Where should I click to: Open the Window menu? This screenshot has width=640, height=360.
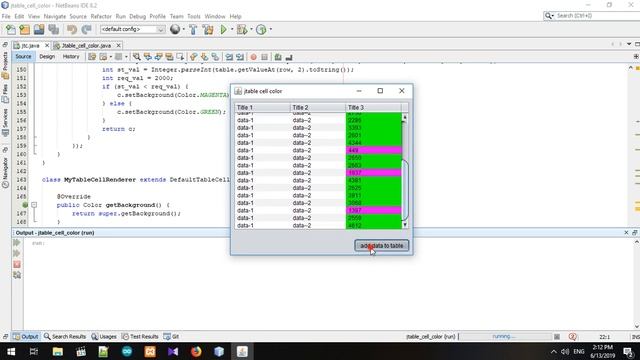point(215,16)
